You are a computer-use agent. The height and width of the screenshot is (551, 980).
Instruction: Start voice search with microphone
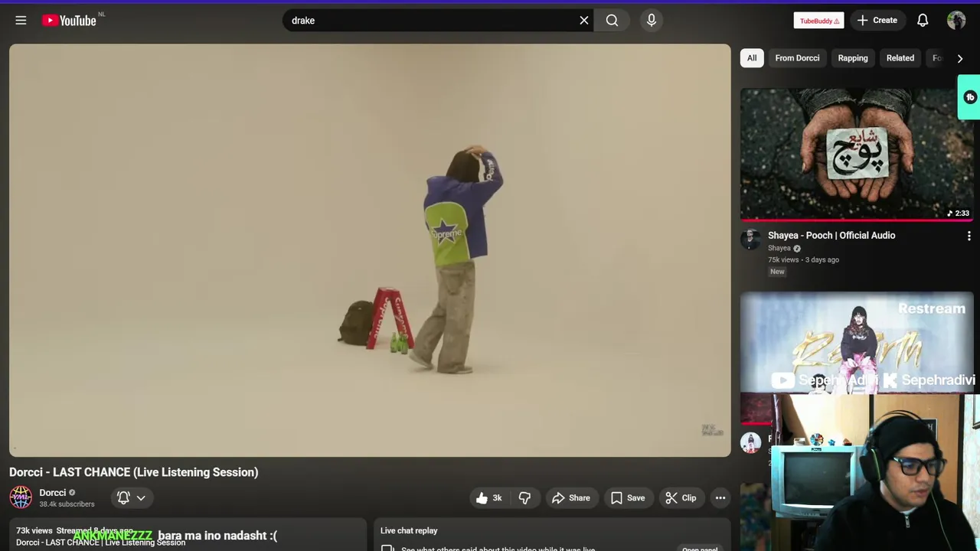(652, 21)
